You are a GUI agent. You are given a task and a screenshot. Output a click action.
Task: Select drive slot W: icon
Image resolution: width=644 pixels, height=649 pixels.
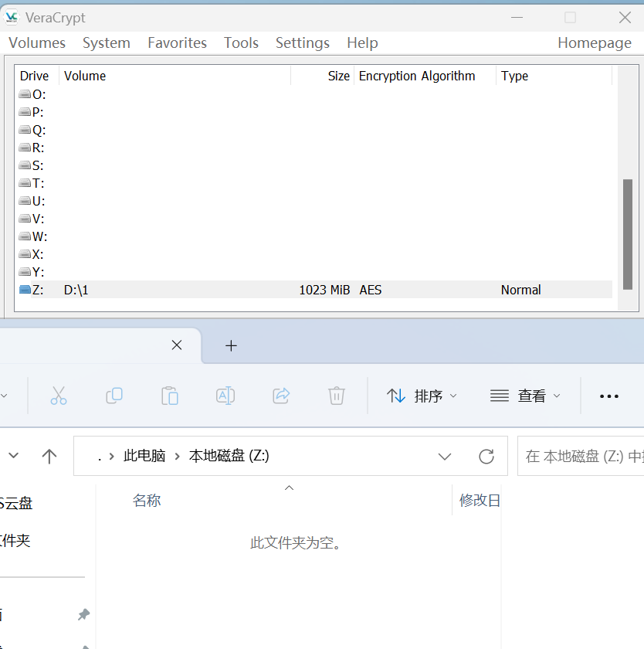tap(25, 236)
